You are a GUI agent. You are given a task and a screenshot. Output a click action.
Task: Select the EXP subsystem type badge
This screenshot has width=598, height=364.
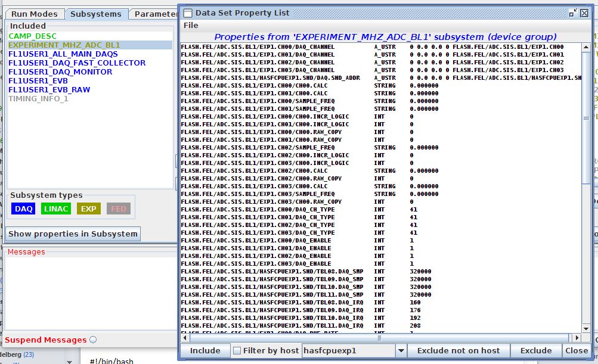tap(88, 209)
